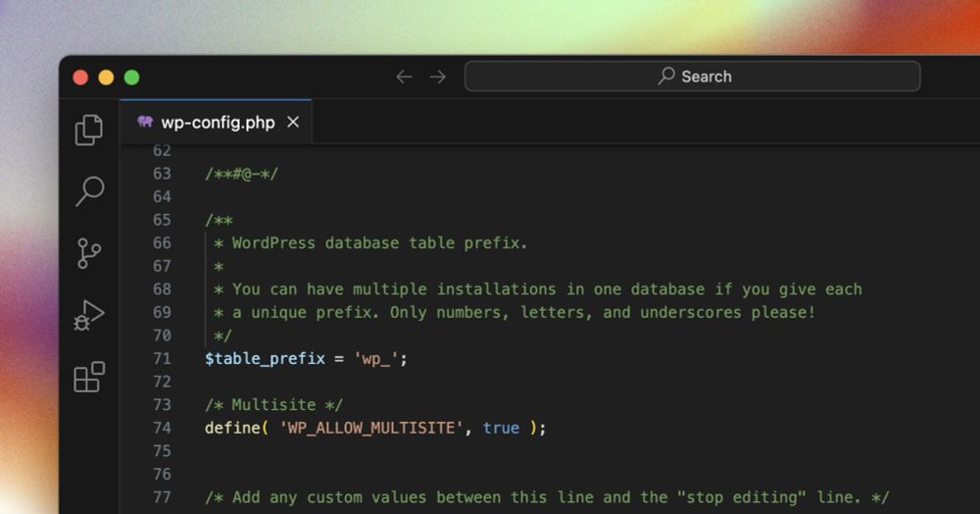Viewport: 980px width, 514px height.
Task: Open the Source Control view
Action: (89, 253)
